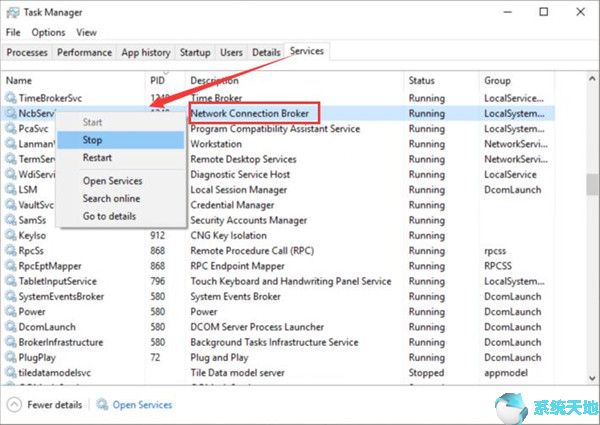Click the gear icon next to BrokerInfrastructure
This screenshot has width=600, height=425.
click(11, 342)
